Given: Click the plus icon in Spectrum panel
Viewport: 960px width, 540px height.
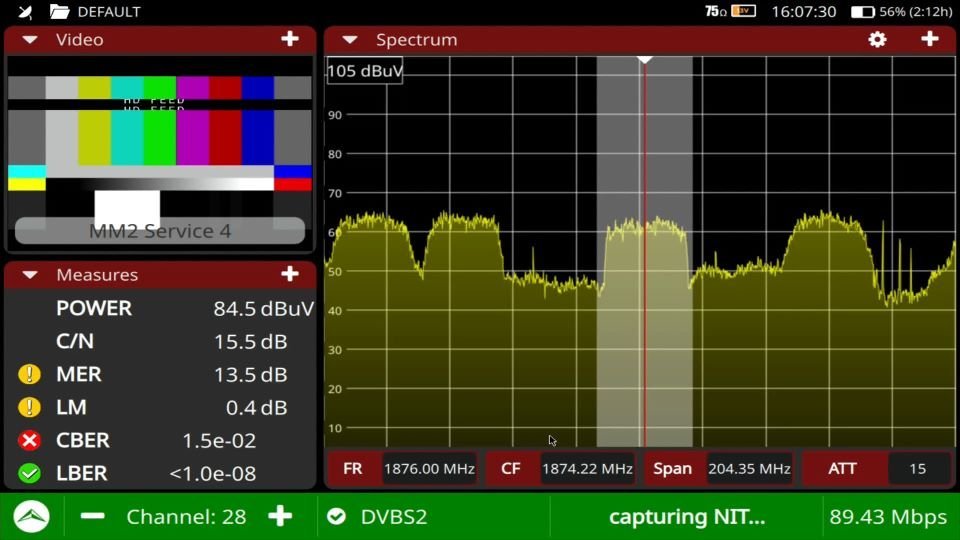Looking at the screenshot, I should pos(929,39).
